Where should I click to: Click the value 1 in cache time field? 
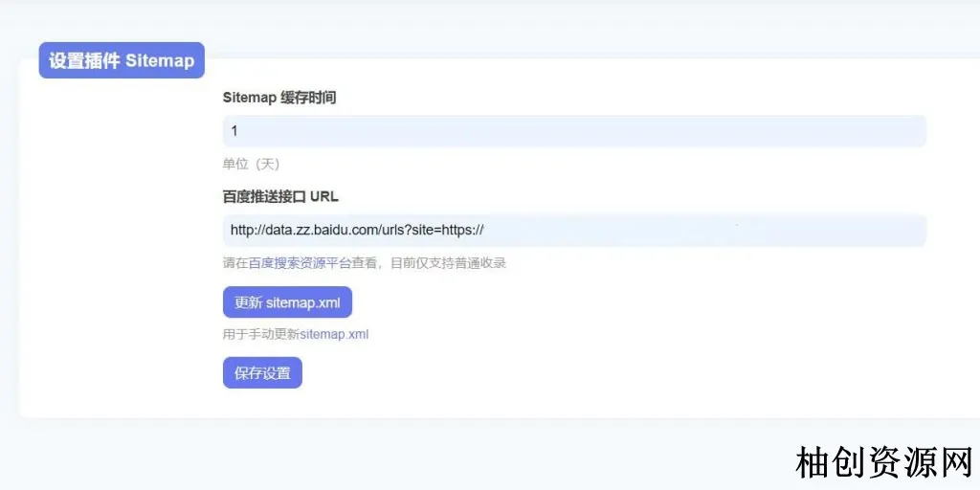click(234, 131)
